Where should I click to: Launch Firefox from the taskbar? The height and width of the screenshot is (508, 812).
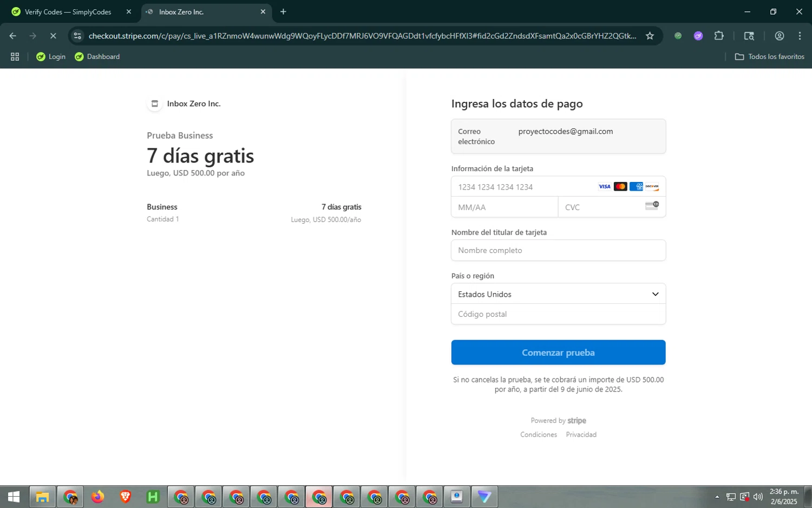coord(97,497)
